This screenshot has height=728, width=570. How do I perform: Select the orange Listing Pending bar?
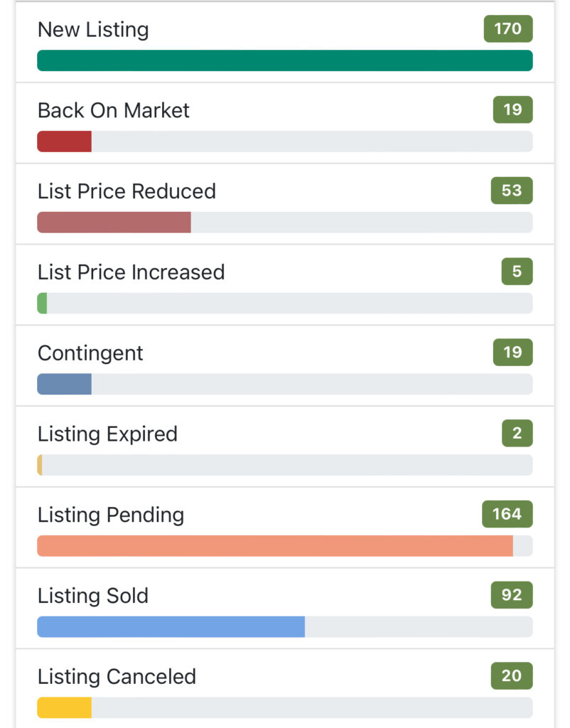click(x=275, y=545)
